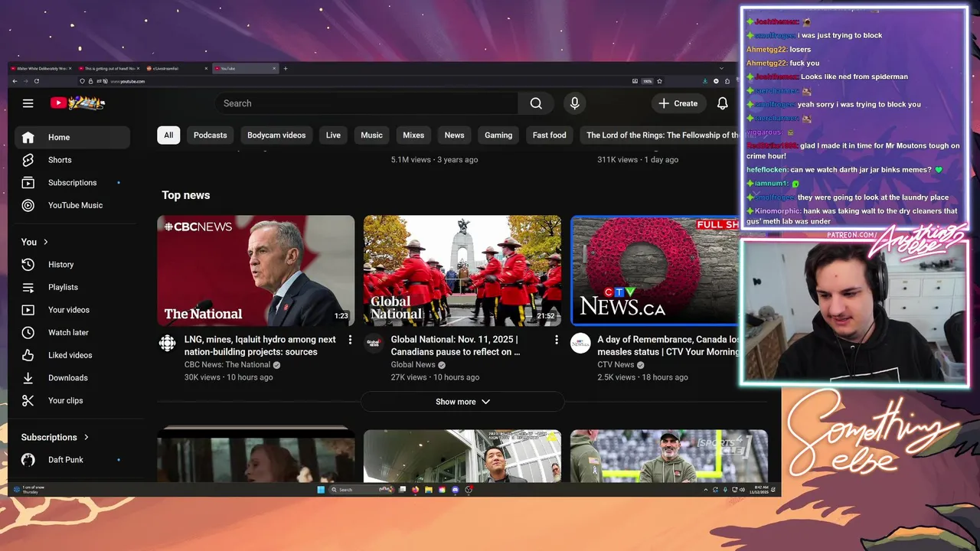Open the A day of Remembrance video title

click(x=668, y=346)
